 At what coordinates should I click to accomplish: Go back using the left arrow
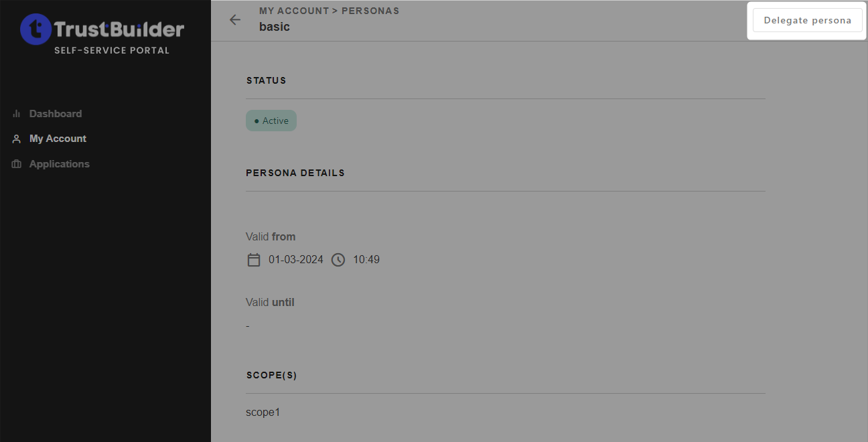tap(235, 20)
